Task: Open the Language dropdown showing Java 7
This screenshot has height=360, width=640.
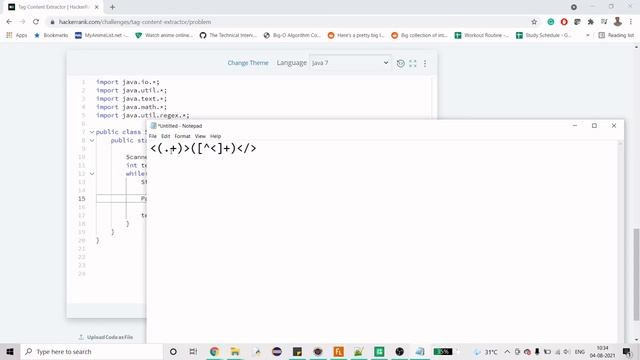Action: click(x=350, y=63)
